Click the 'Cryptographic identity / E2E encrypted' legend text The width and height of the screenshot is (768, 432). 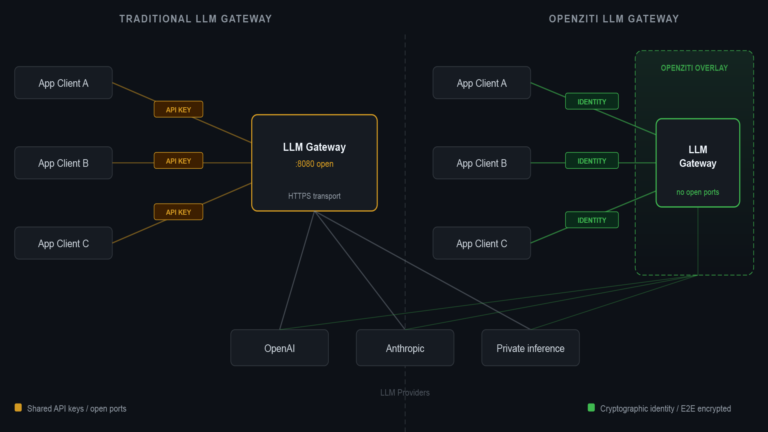(666, 408)
